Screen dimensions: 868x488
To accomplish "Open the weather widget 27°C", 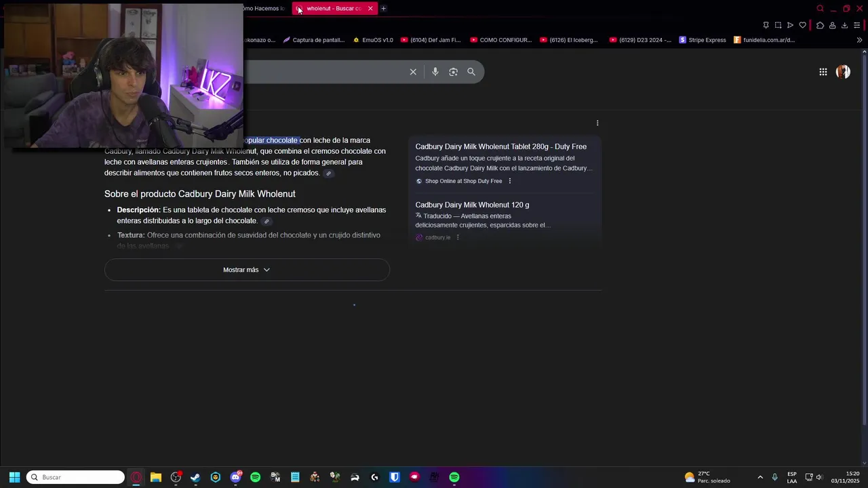I will tap(707, 477).
